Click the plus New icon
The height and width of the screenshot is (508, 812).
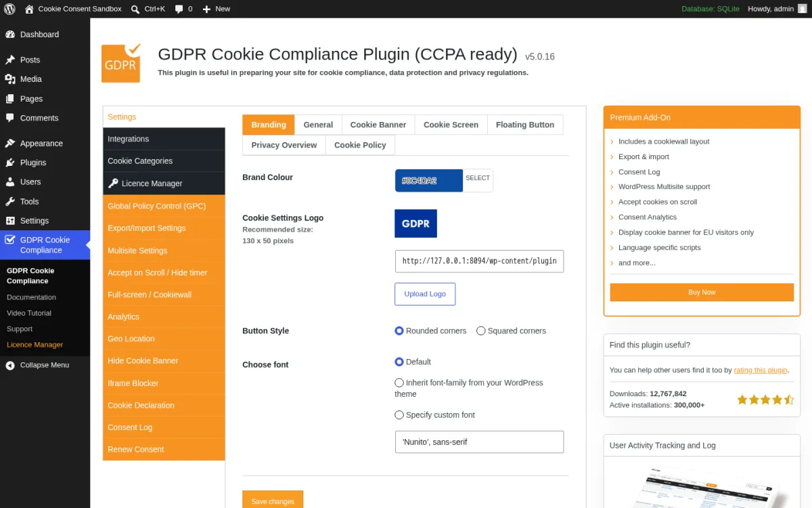coord(207,9)
